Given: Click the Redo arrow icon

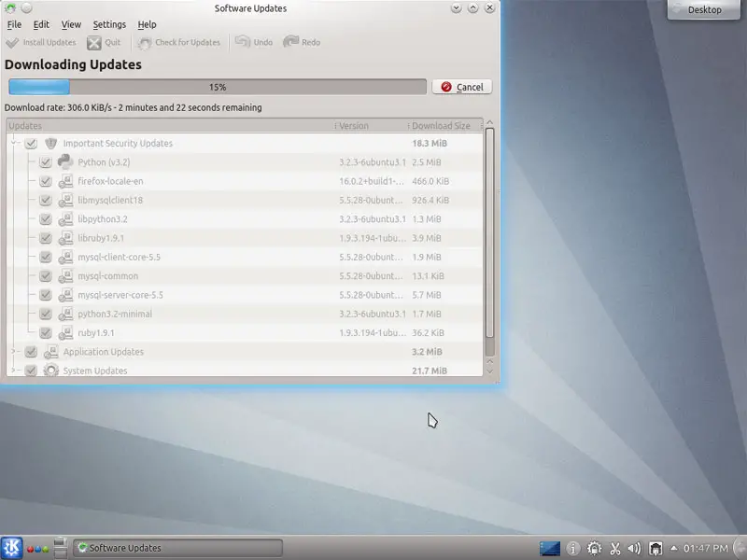Looking at the screenshot, I should (x=290, y=42).
